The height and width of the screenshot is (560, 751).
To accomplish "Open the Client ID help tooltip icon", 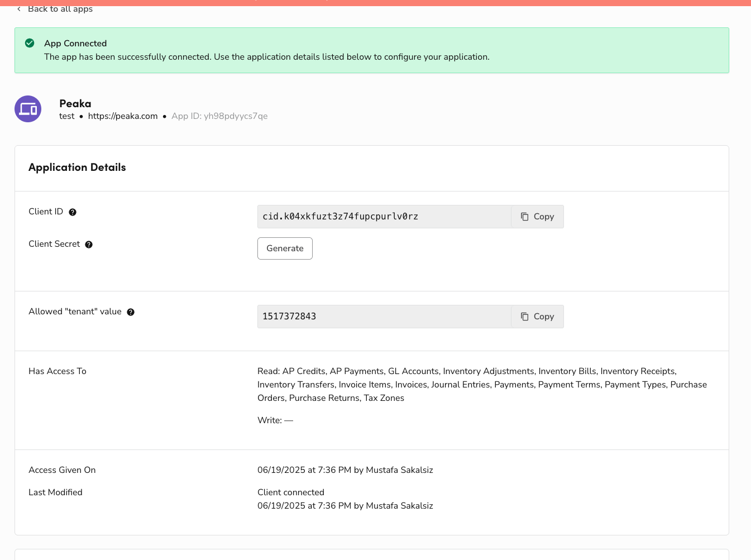I will coord(73,212).
